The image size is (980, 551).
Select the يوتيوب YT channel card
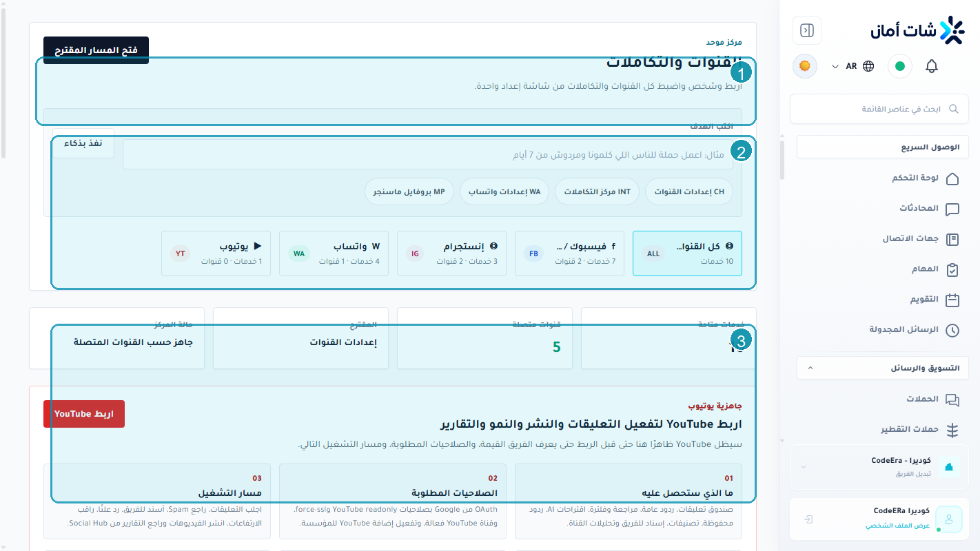tap(216, 253)
